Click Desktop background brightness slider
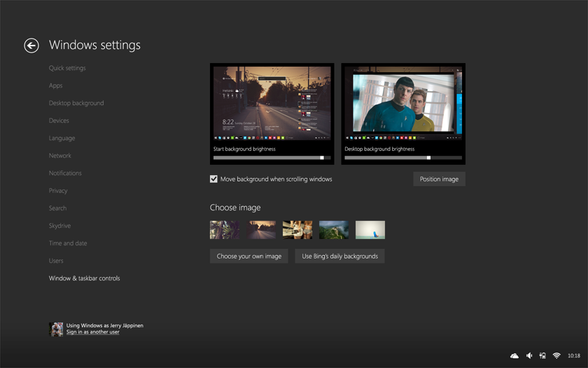Viewport: 588px width, 368px height. click(x=403, y=158)
